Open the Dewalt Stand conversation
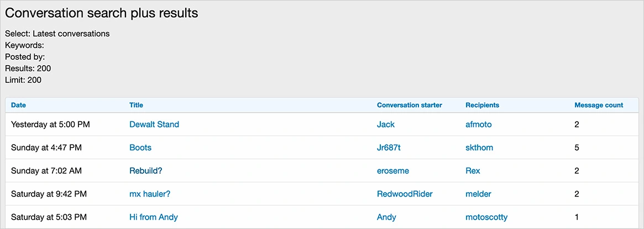Screen dimensions: 644x229 (154, 125)
